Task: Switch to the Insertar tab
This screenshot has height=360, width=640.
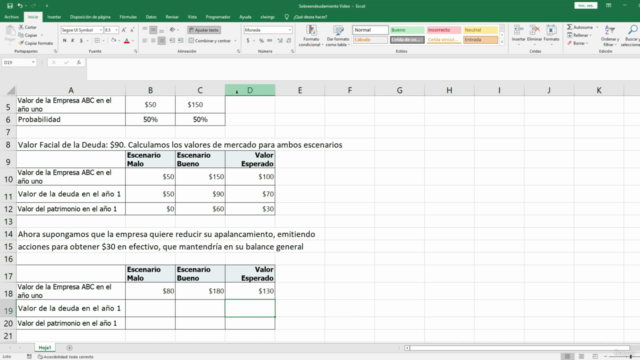Action: pos(54,17)
